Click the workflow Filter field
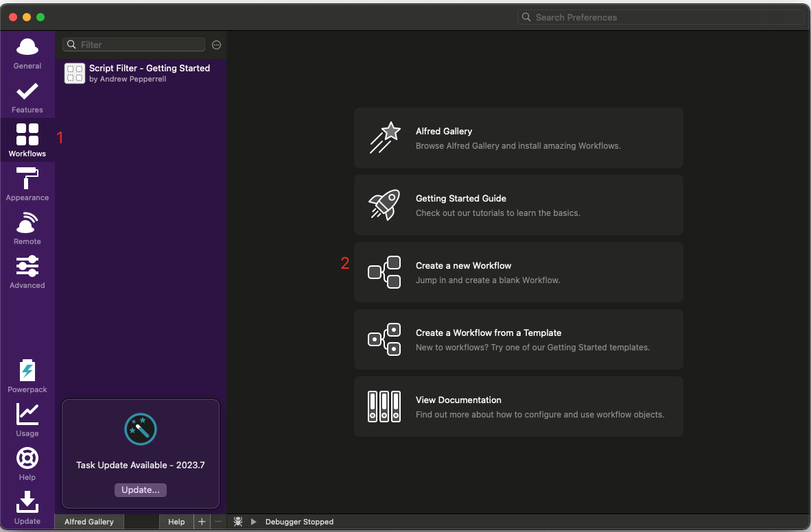This screenshot has width=811, height=532. tap(134, 45)
